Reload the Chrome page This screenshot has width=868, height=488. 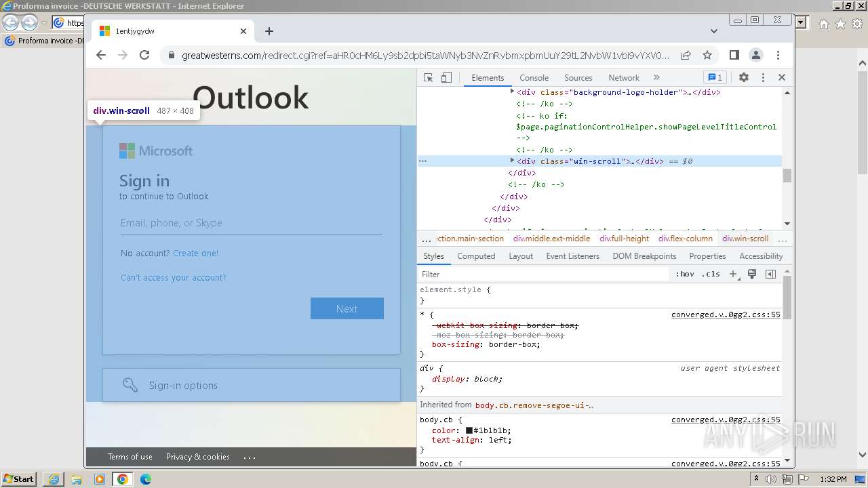point(144,55)
